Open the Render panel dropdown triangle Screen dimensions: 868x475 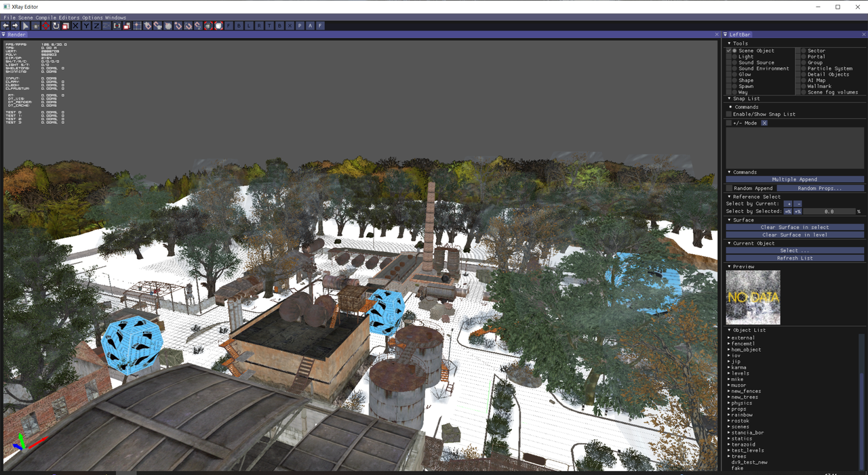pos(3,35)
